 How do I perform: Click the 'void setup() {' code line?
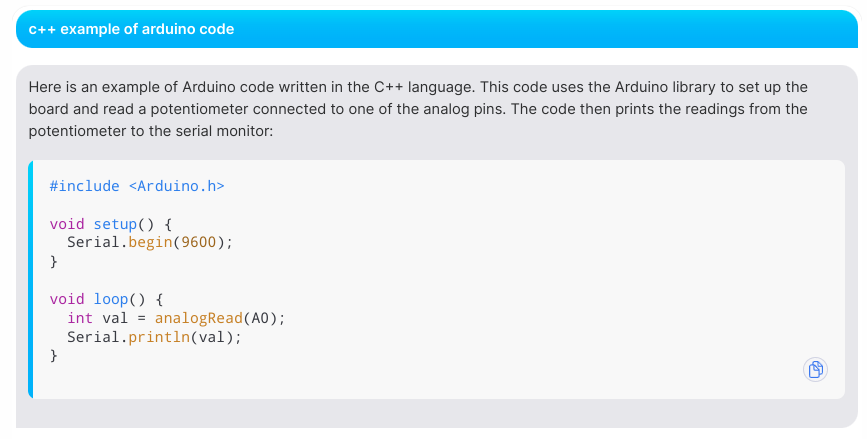point(111,224)
